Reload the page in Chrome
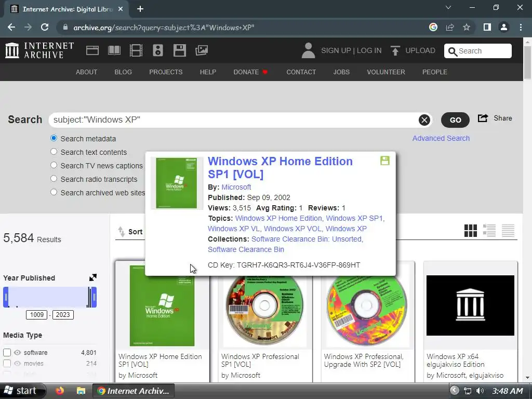 [x=45, y=27]
